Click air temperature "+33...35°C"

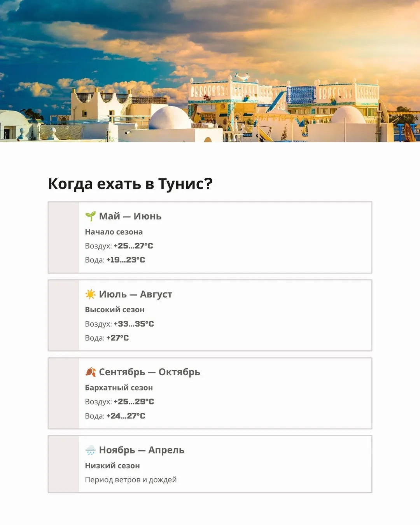[134, 324]
